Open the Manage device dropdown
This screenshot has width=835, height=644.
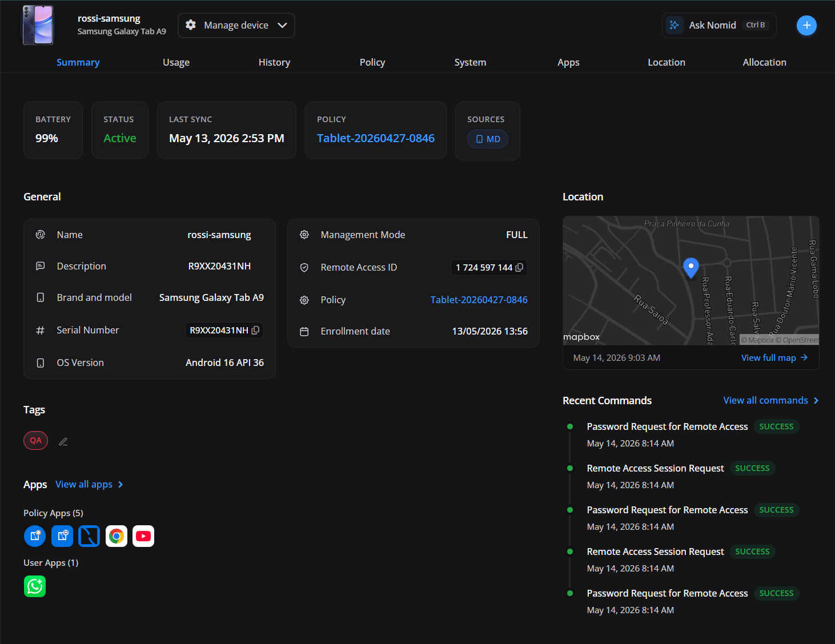tap(236, 25)
